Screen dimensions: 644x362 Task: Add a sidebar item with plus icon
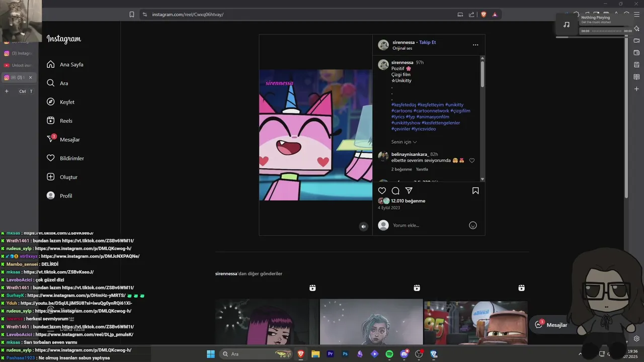tap(636, 89)
